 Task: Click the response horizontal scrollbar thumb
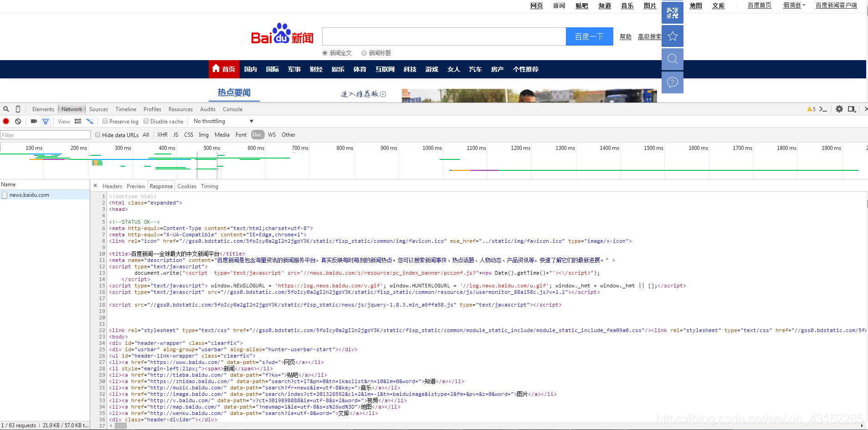pos(121,426)
